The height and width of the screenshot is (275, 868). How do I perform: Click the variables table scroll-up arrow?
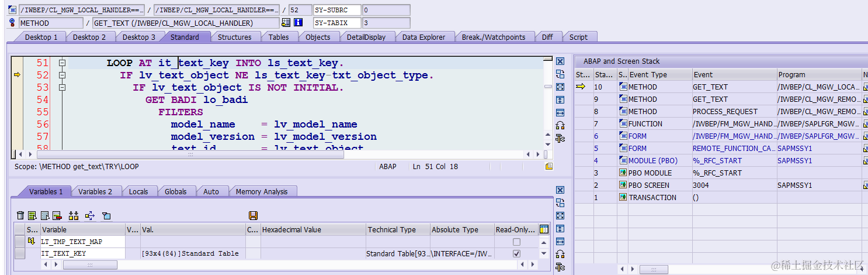click(x=544, y=242)
